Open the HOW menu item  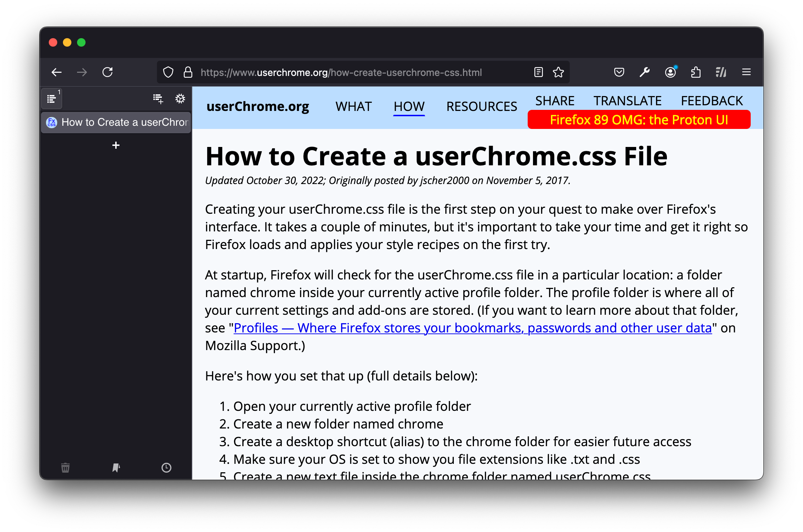(409, 106)
